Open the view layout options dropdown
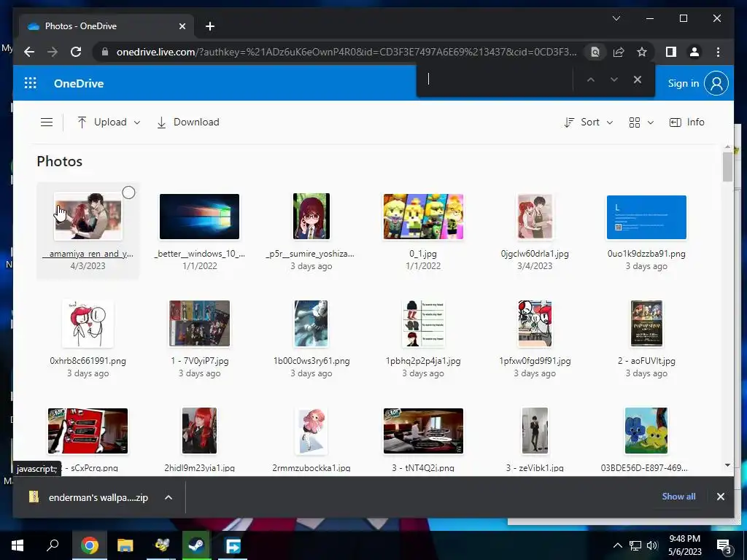747x560 pixels. tap(641, 122)
